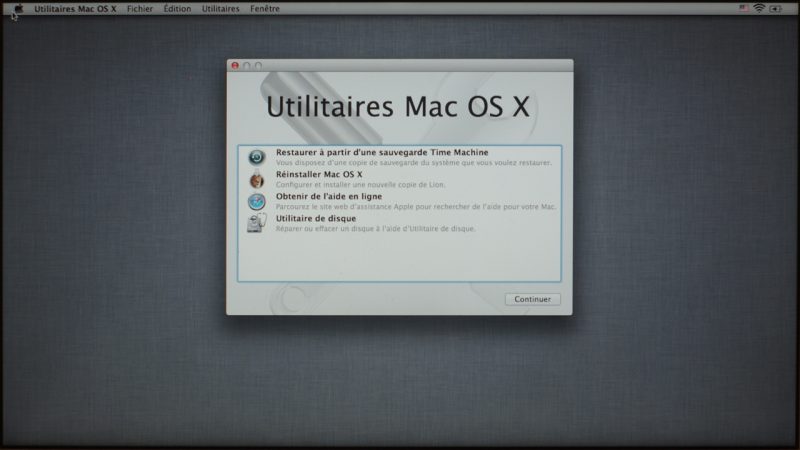This screenshot has height=450, width=800.
Task: Click the Safari compass help icon
Action: pos(257,202)
